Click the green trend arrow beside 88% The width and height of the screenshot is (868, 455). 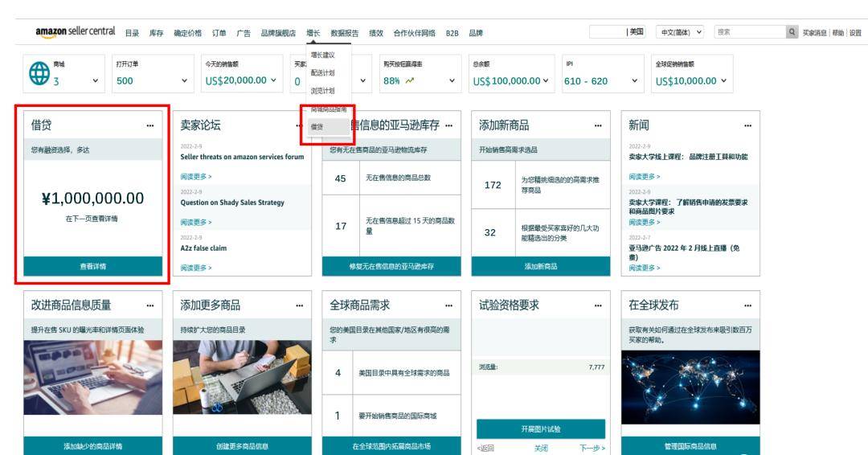tap(410, 81)
